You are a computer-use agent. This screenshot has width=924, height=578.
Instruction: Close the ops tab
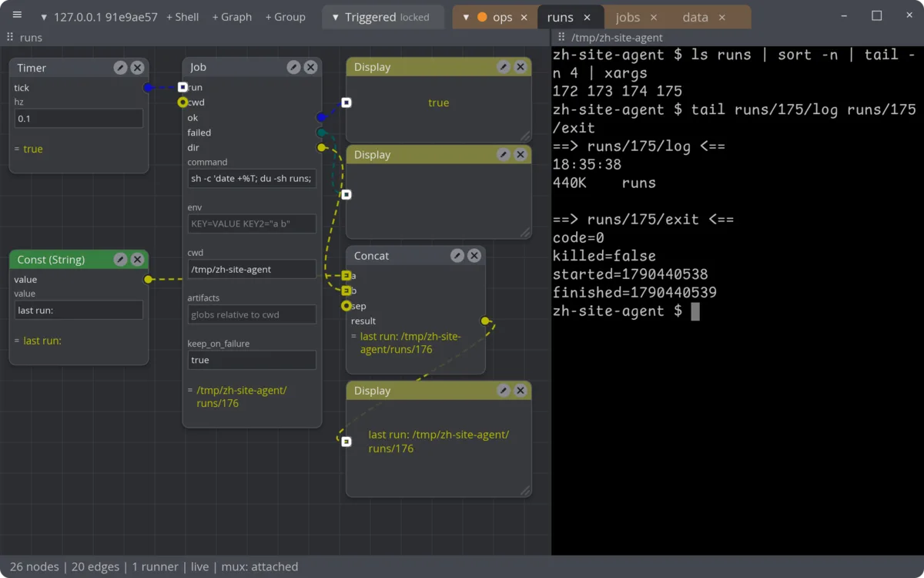coord(524,17)
